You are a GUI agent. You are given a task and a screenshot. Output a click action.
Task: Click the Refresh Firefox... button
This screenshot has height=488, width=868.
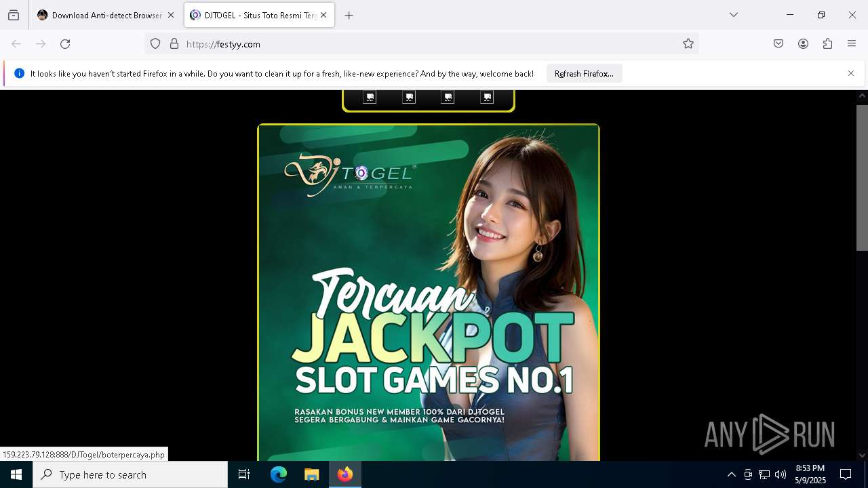tap(584, 74)
